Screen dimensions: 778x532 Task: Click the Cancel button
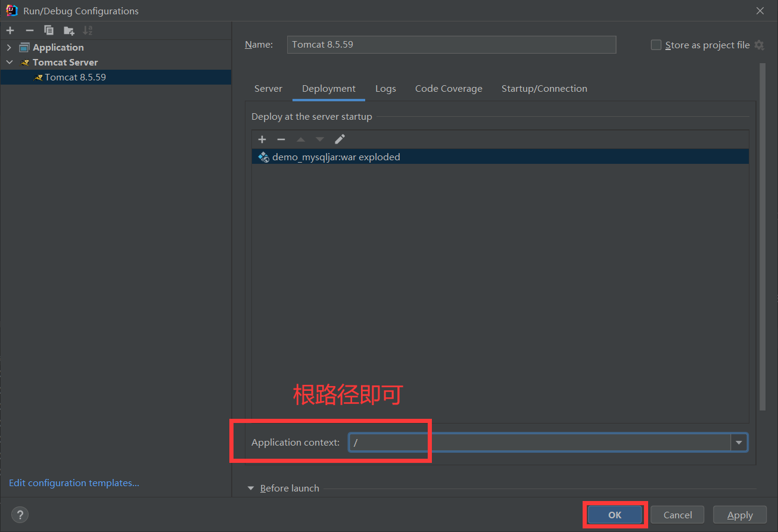point(677,515)
